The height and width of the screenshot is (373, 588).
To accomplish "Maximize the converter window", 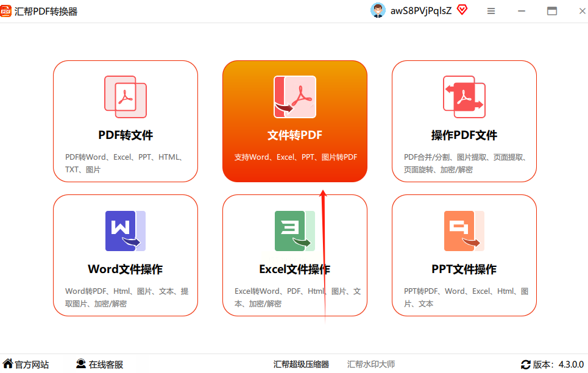I will (x=551, y=11).
